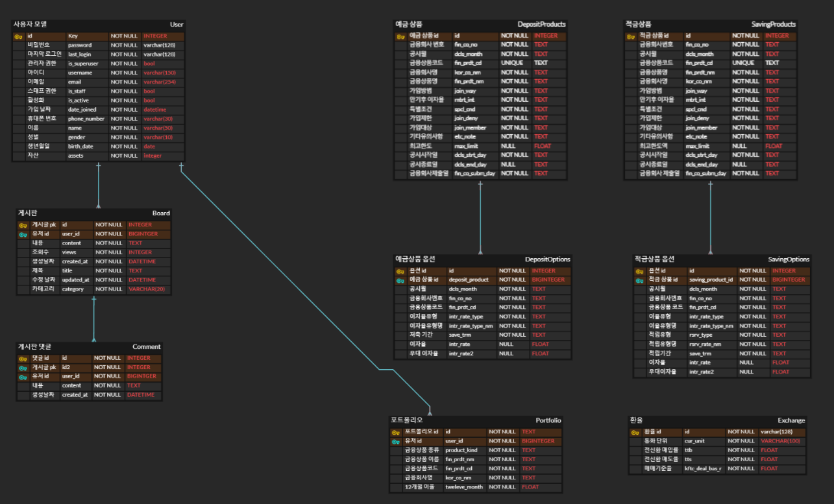Click the yellow primary key icon in SavingOptions
The image size is (834, 504).
coord(639,271)
